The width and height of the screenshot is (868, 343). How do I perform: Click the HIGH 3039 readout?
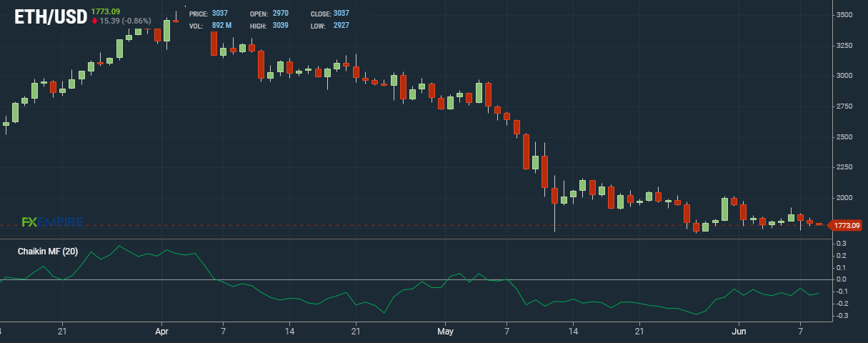269,26
